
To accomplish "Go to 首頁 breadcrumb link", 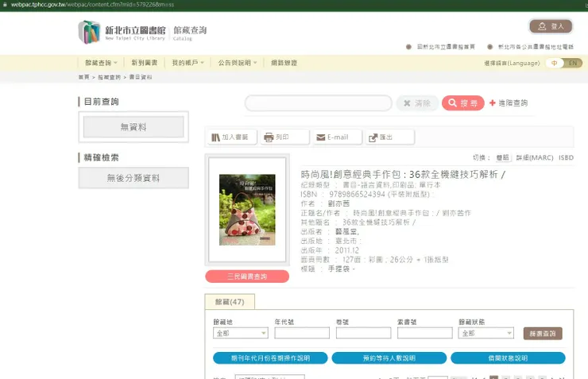I will pyautogui.click(x=83, y=77).
